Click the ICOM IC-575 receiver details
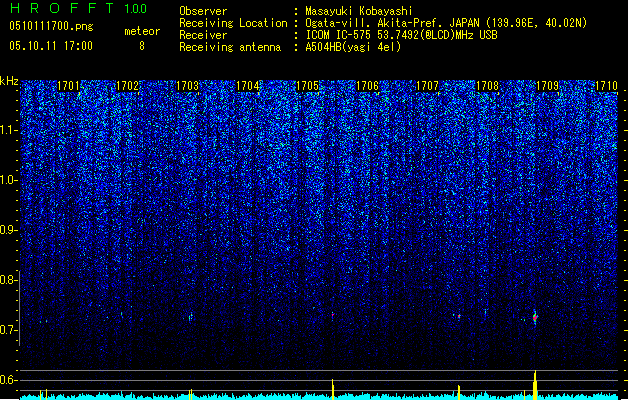The image size is (629, 400). (402, 35)
